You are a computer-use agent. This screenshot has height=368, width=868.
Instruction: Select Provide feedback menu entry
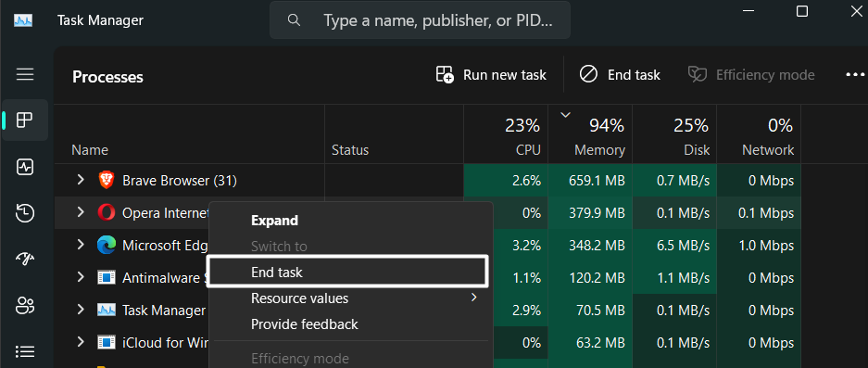point(305,324)
